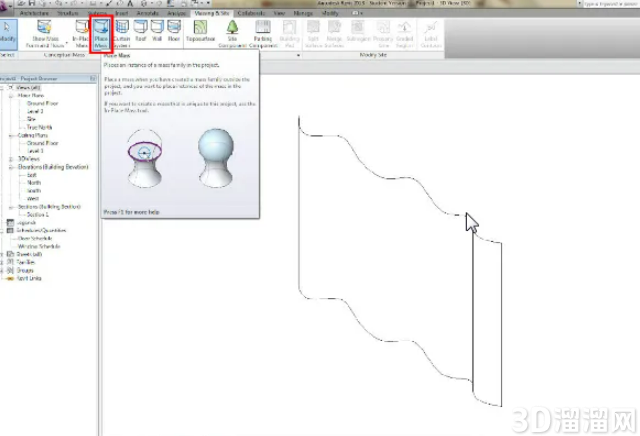Click Show Mass Form and Floors
Image resolution: width=640 pixels, height=436 pixels.
pos(45,33)
